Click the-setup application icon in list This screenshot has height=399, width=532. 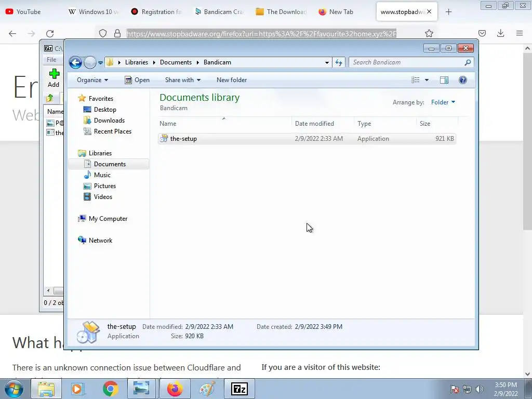(x=164, y=138)
